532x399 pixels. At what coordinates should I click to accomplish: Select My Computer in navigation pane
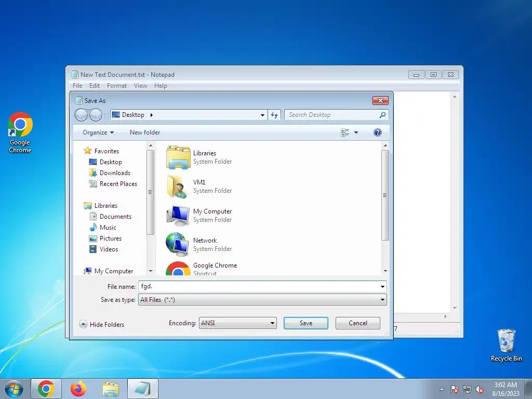(x=113, y=271)
